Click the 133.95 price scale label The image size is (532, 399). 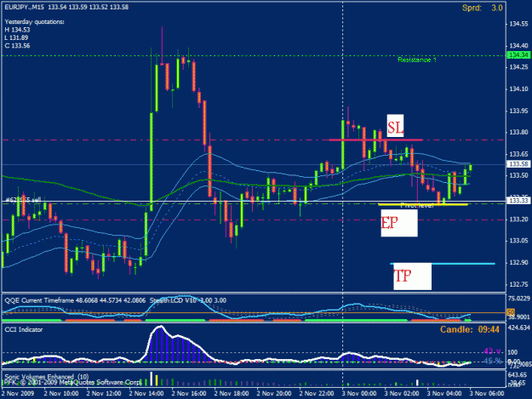pyautogui.click(x=518, y=111)
